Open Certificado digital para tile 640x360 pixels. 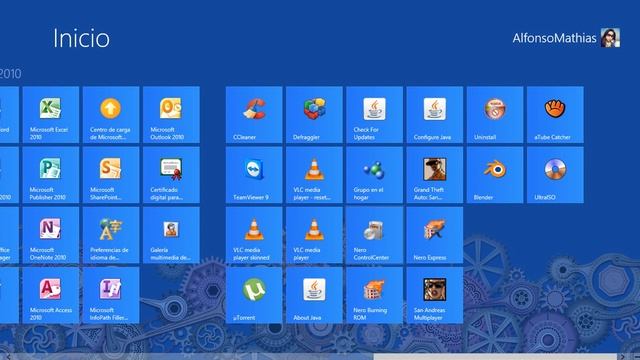pos(171,175)
